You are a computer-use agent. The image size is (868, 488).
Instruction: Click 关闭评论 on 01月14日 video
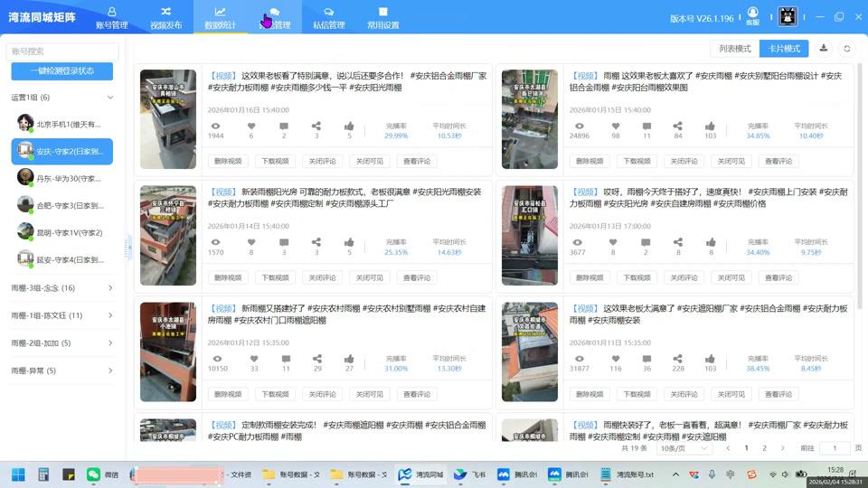coord(322,277)
